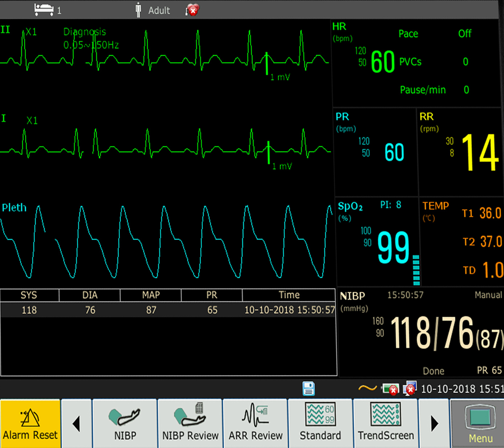Click the ECG lead II label
This screenshot has width=504, height=448.
[x=5, y=29]
